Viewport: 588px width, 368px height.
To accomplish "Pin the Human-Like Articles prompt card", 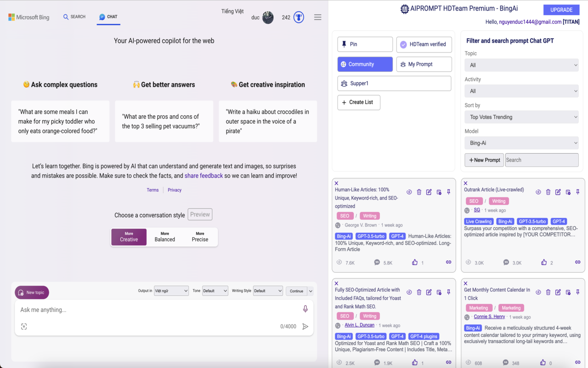I will (449, 192).
